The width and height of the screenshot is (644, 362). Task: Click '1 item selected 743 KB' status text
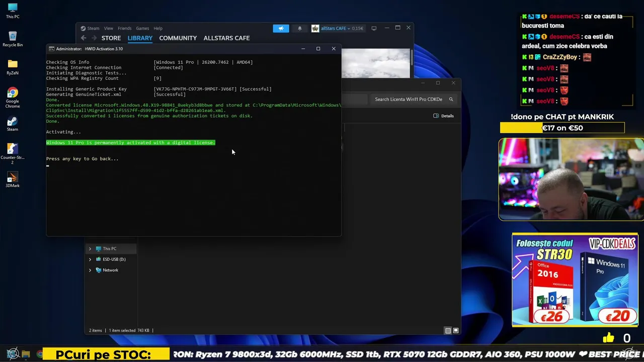(x=129, y=330)
